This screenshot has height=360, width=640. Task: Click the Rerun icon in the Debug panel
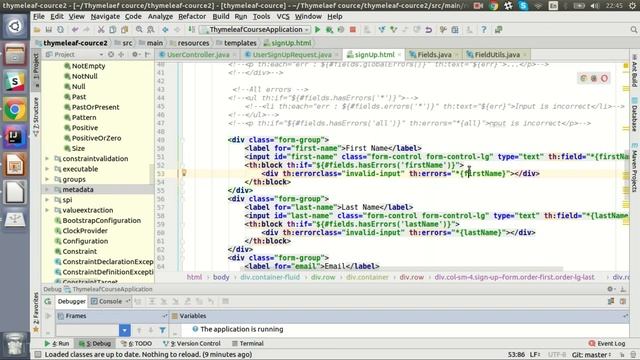[x=48, y=302]
